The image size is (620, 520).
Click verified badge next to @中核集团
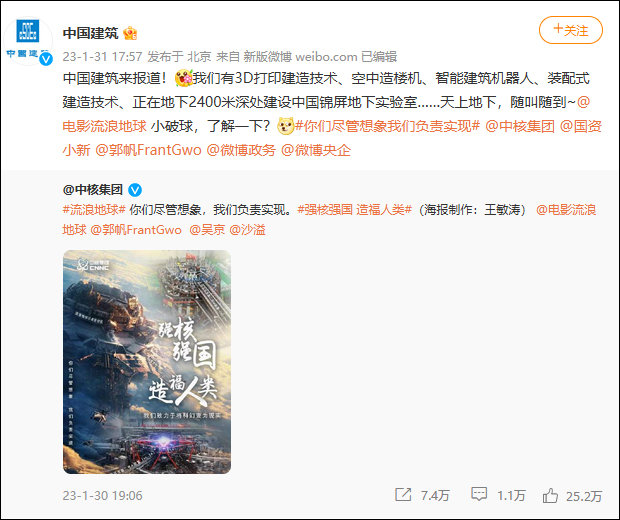pyautogui.click(x=135, y=190)
